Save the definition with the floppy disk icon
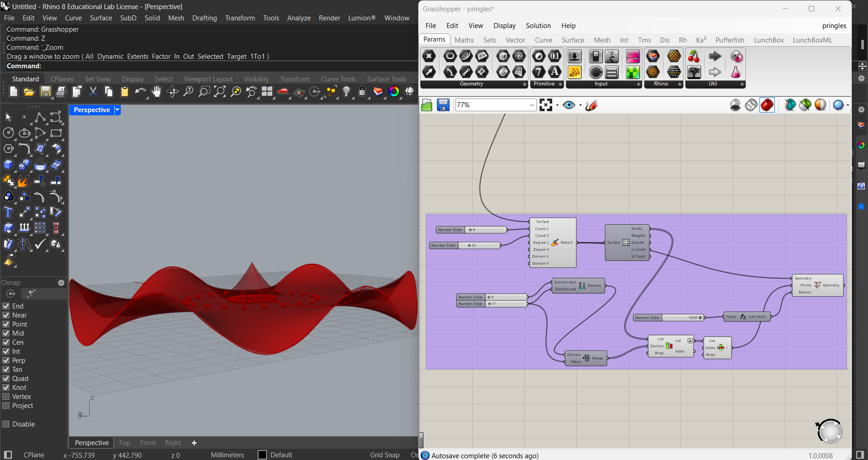Viewport: 868px width, 460px height. tap(443, 104)
